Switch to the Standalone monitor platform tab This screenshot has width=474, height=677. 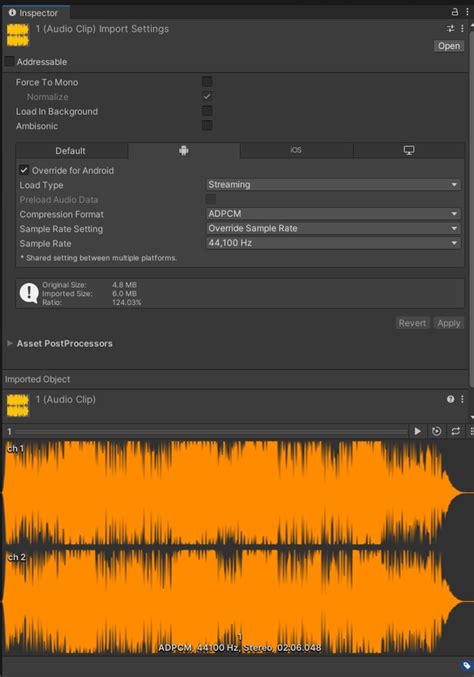409,150
